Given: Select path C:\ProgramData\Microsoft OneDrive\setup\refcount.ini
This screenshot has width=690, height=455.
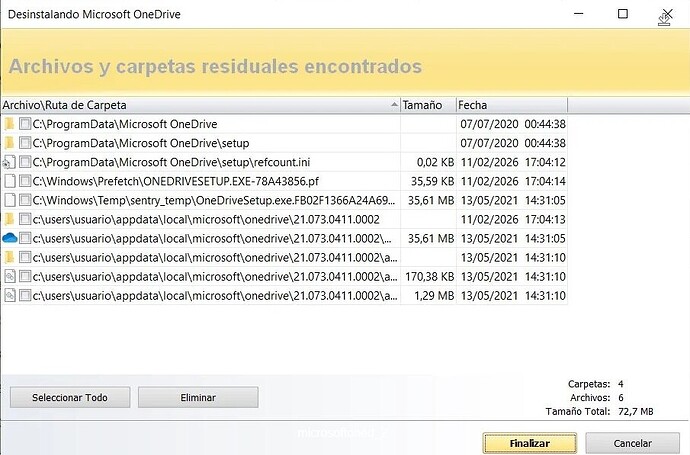Looking at the screenshot, I should coord(171,162).
